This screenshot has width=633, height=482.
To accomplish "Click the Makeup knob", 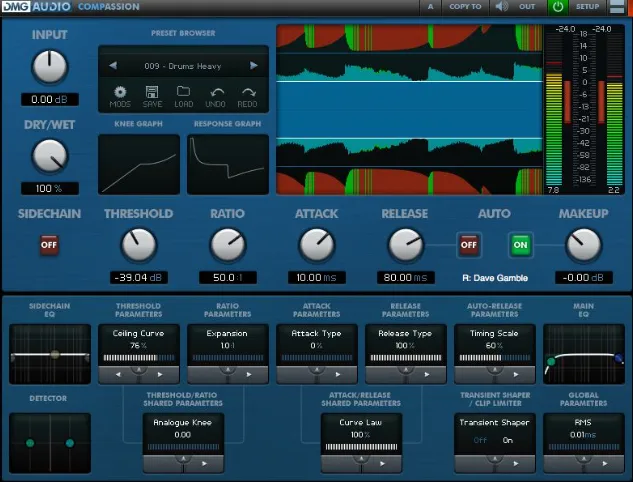I will (x=583, y=245).
